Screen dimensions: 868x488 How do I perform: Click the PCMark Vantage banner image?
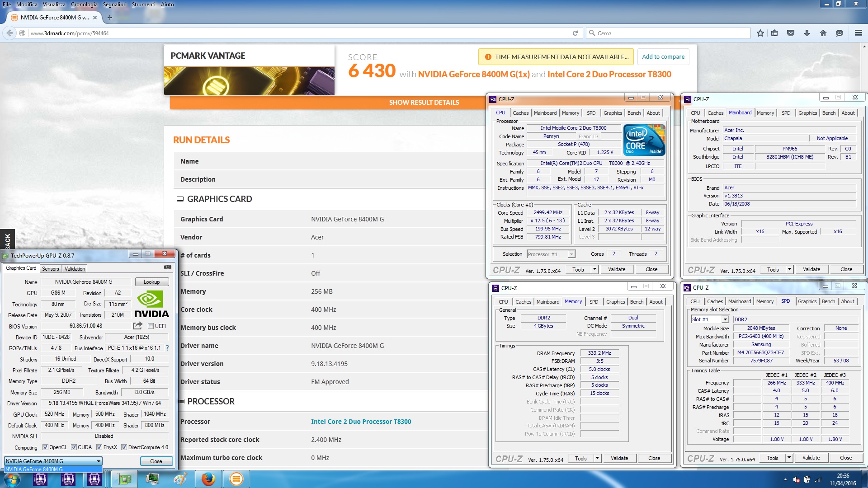pyautogui.click(x=249, y=81)
